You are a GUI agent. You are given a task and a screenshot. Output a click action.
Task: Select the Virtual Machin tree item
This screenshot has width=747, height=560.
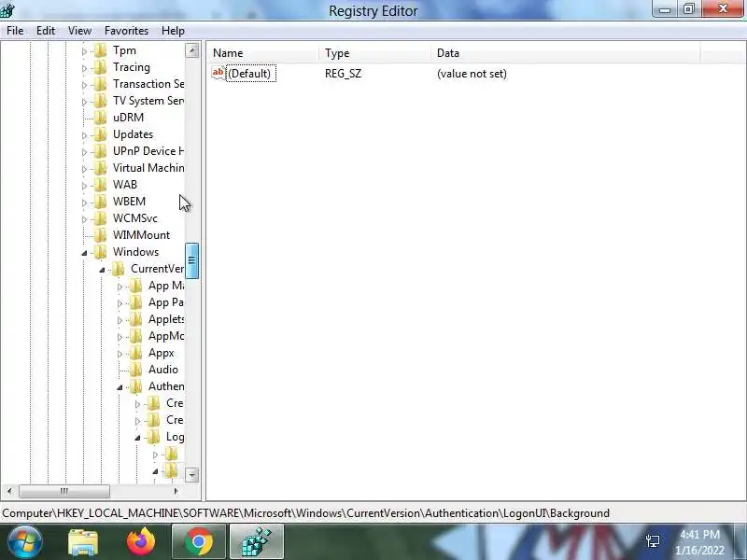click(148, 168)
